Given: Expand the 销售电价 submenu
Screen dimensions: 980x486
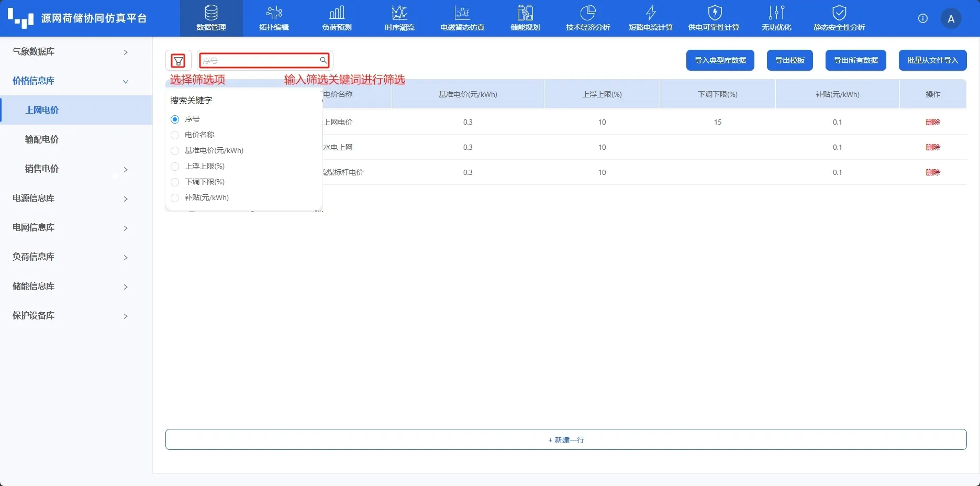Looking at the screenshot, I should point(76,169).
